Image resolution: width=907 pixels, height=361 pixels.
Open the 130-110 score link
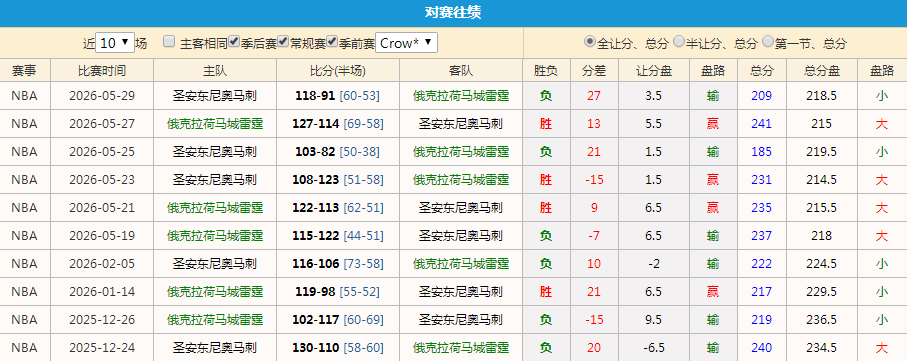(316, 348)
